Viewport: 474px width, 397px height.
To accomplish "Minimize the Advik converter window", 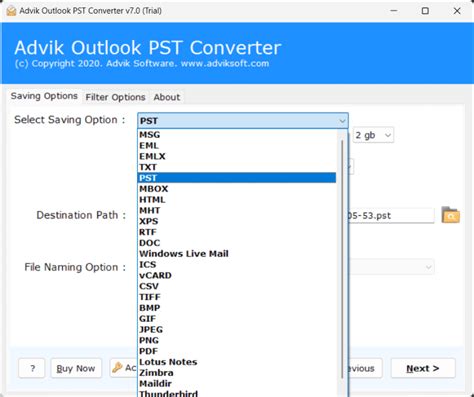I will point(394,11).
